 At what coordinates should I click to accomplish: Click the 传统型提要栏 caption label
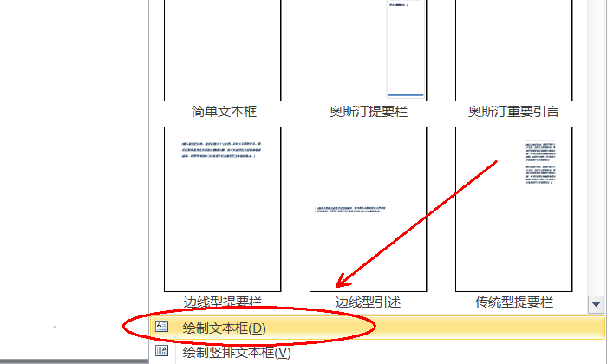pyautogui.click(x=514, y=302)
